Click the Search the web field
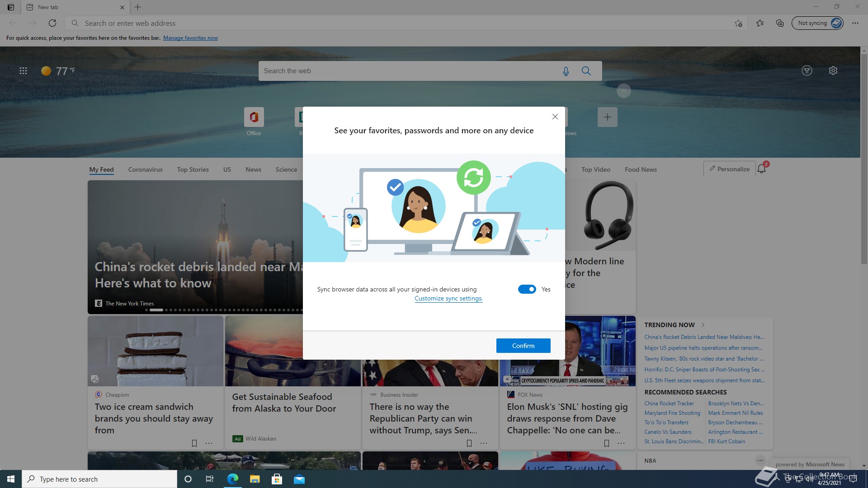Image resolution: width=868 pixels, height=488 pixels. coord(407,71)
